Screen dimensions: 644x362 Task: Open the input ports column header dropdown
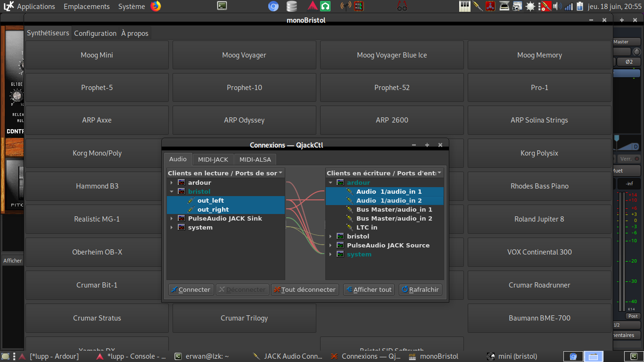click(440, 173)
